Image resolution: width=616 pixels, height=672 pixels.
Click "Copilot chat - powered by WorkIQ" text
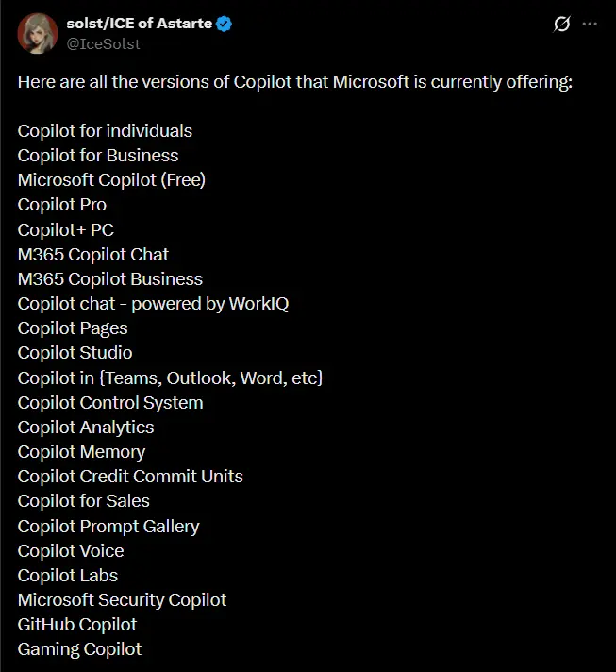point(153,304)
